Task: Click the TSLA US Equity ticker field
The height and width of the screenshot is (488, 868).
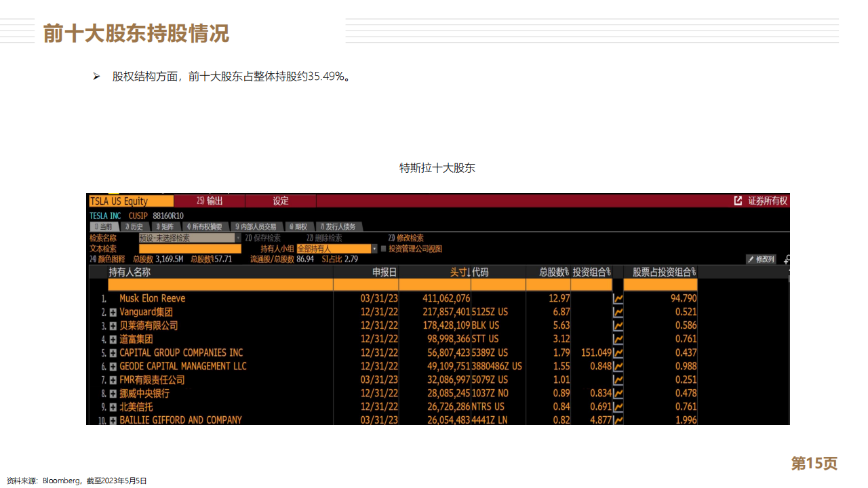Action: click(131, 201)
